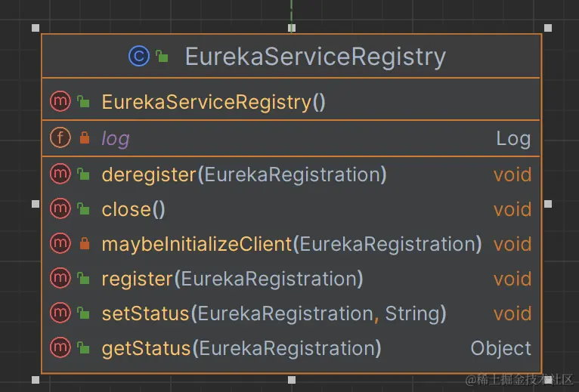Select the maybeInitializeClient(EurekaRegistration) method
This screenshot has height=392, width=579.
(292, 245)
